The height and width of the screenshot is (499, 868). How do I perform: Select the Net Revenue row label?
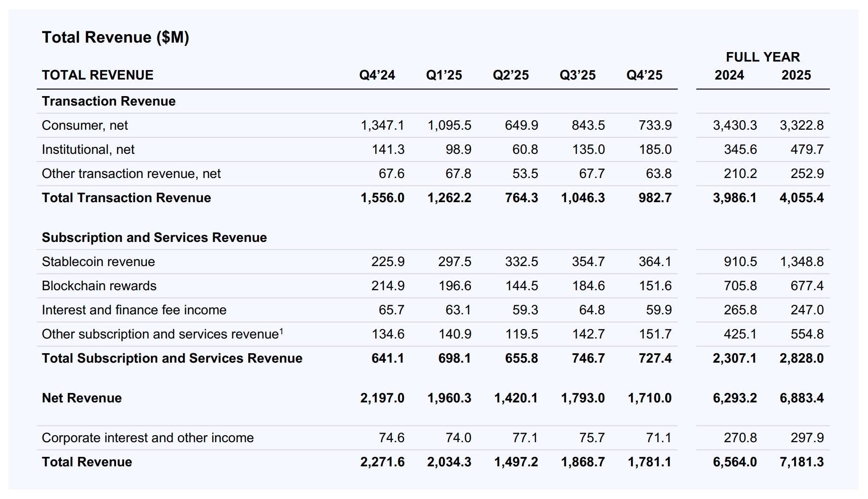(81, 398)
